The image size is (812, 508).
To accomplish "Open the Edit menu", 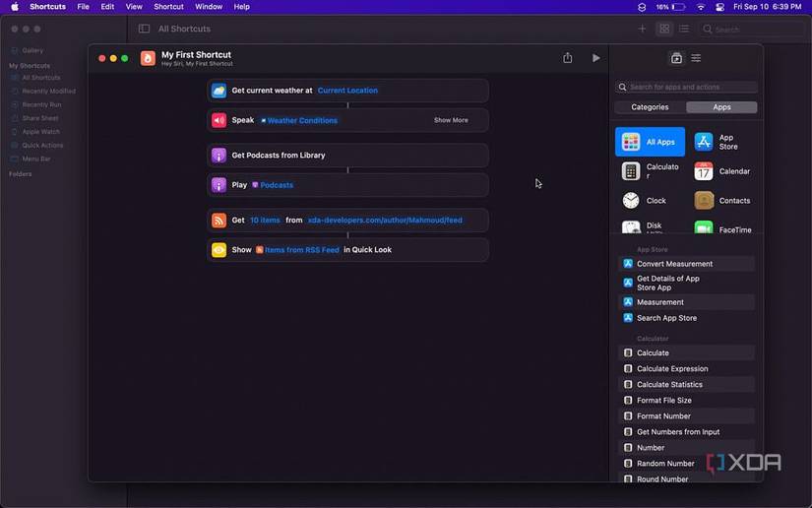I will point(107,7).
